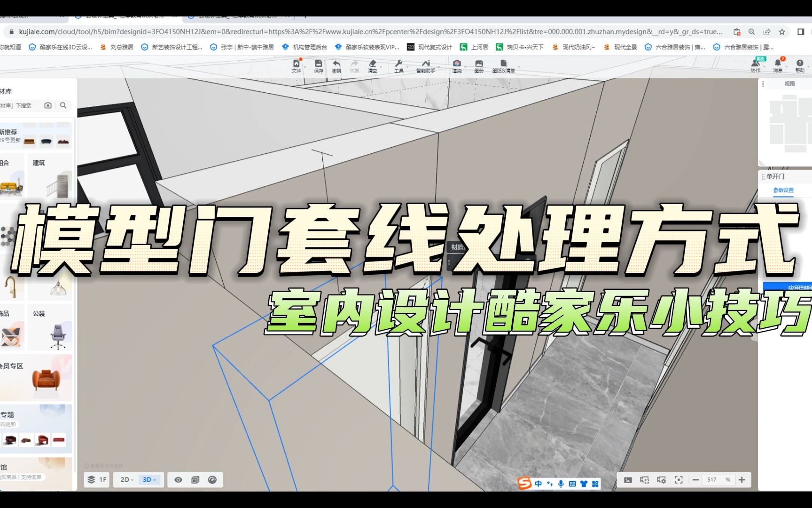Toggle the eye visibility icon in bottom bar

[x=178, y=480]
